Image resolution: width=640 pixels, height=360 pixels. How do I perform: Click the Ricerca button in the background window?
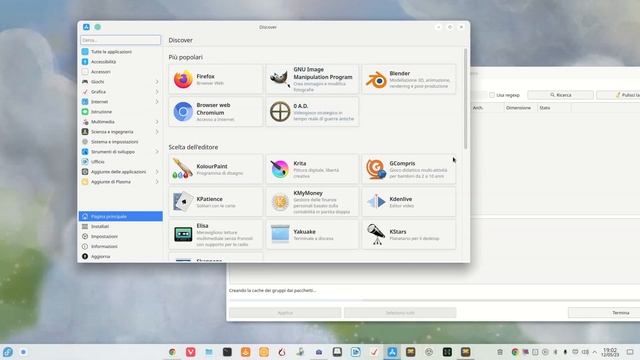(560, 95)
